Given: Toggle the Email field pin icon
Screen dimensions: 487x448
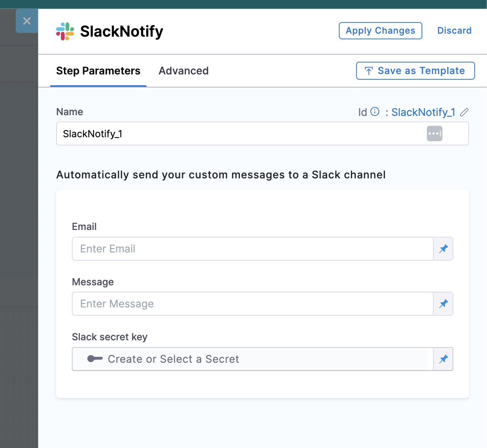Looking at the screenshot, I should point(443,249).
